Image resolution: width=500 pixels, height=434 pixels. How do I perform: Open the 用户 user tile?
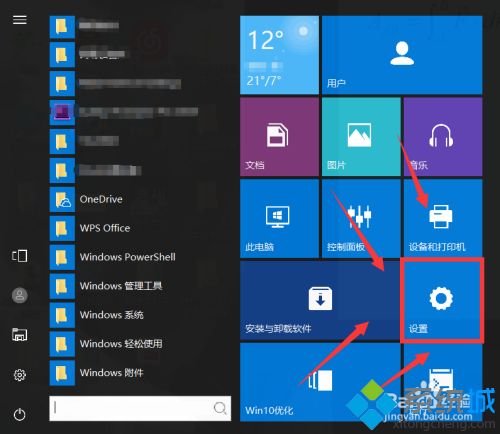click(402, 55)
